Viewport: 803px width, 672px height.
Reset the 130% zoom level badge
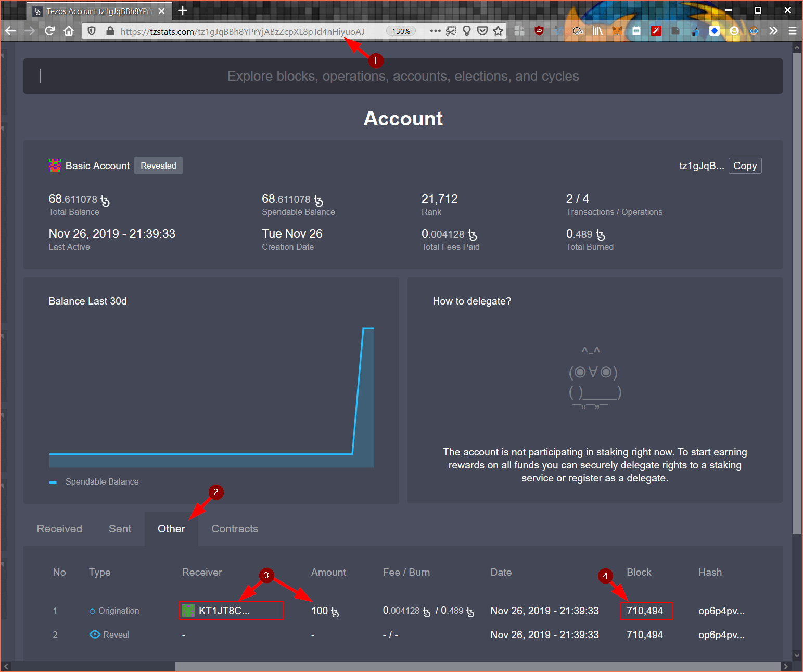(x=401, y=31)
